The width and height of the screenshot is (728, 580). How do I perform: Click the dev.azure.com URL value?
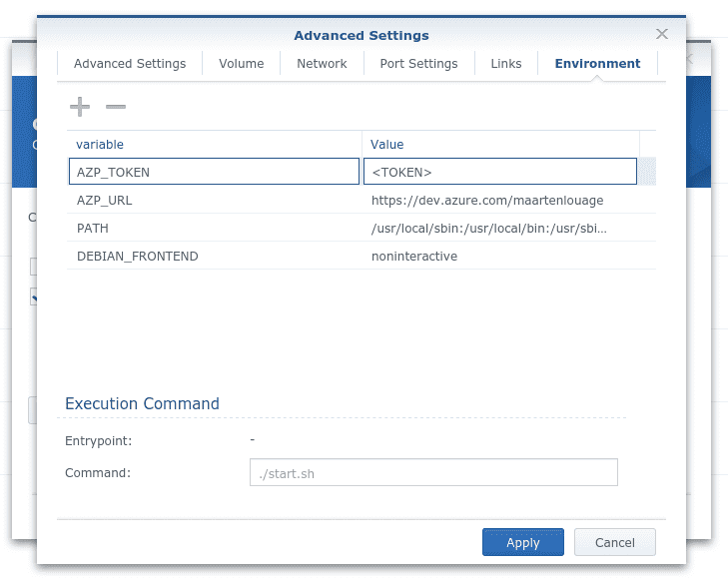click(x=487, y=200)
